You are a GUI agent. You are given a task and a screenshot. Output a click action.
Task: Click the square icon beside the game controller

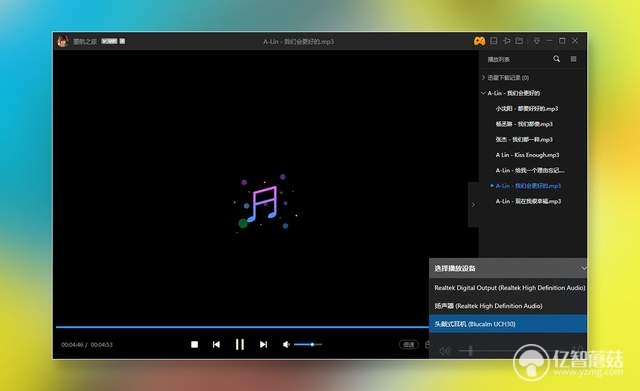point(494,41)
